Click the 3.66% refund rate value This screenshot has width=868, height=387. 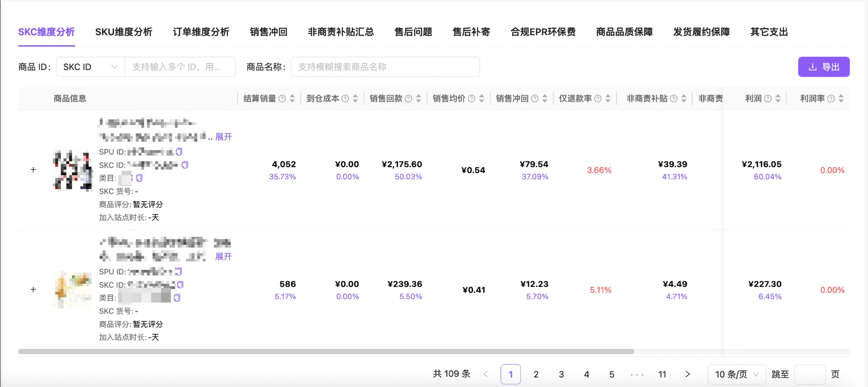[599, 170]
